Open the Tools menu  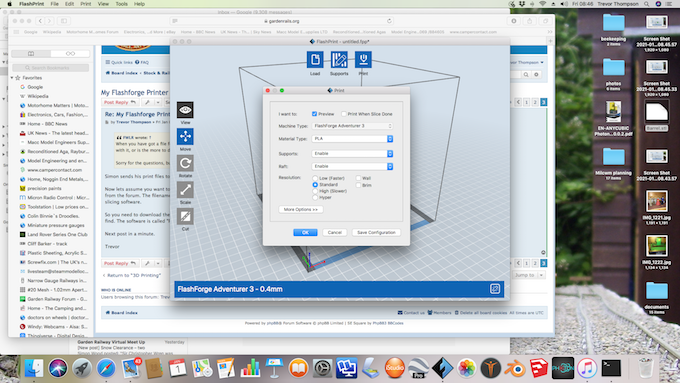coord(121,4)
